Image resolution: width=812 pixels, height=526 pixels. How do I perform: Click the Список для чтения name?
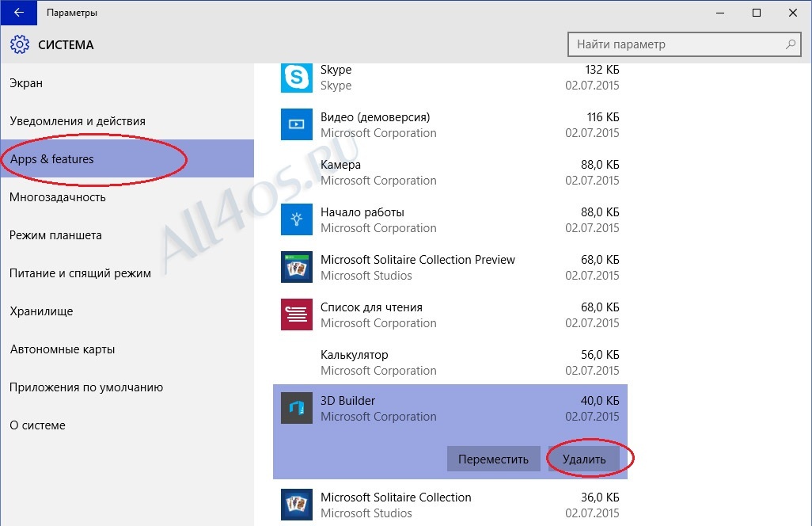coord(371,307)
